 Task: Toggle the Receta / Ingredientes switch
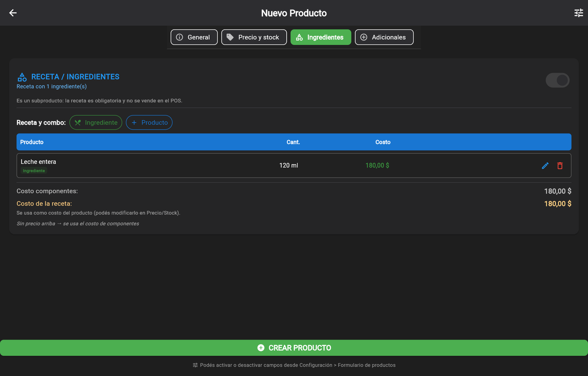pos(557,80)
